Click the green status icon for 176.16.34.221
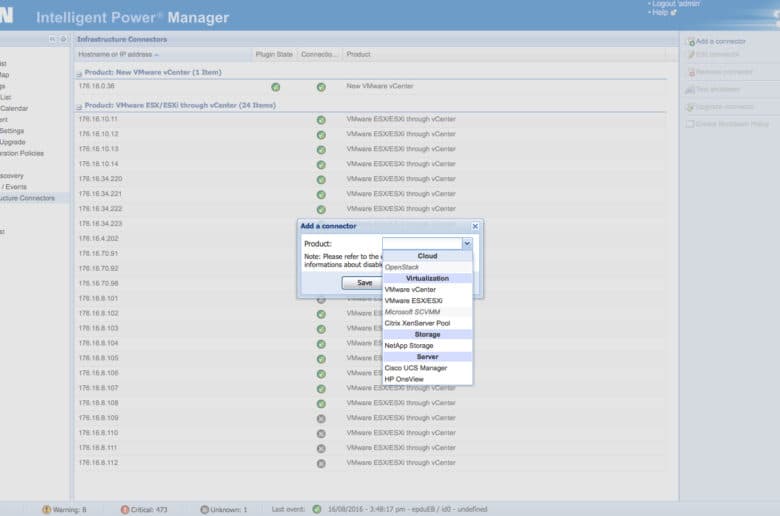 (x=321, y=195)
